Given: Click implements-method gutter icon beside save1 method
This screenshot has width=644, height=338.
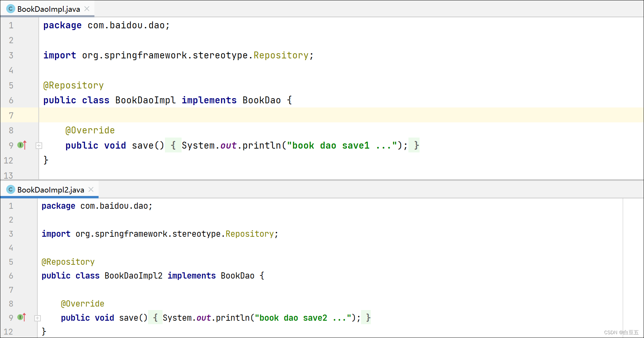Looking at the screenshot, I should click(22, 145).
